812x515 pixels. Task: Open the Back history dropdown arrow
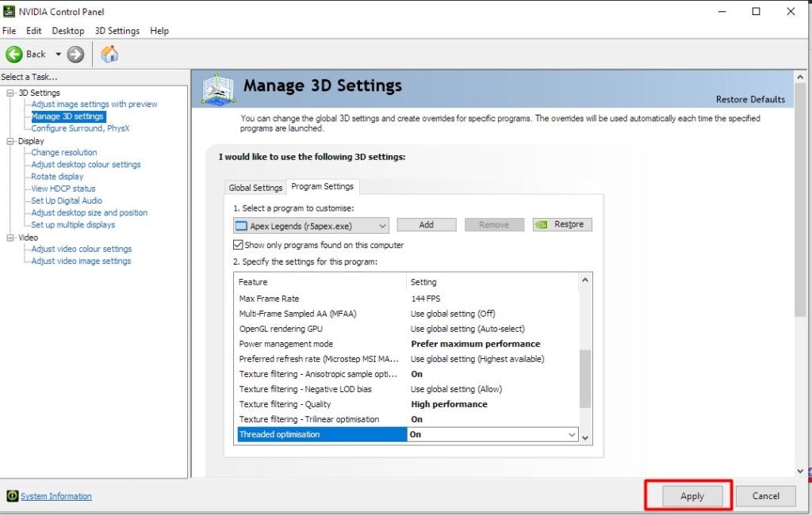[58, 55]
